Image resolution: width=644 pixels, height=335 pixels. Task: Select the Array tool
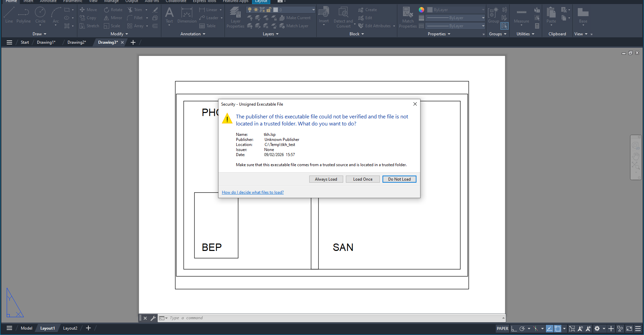pyautogui.click(x=135, y=26)
